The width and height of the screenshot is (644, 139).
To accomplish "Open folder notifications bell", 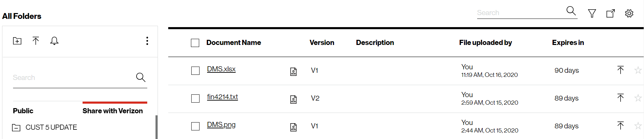I will 54,41.
